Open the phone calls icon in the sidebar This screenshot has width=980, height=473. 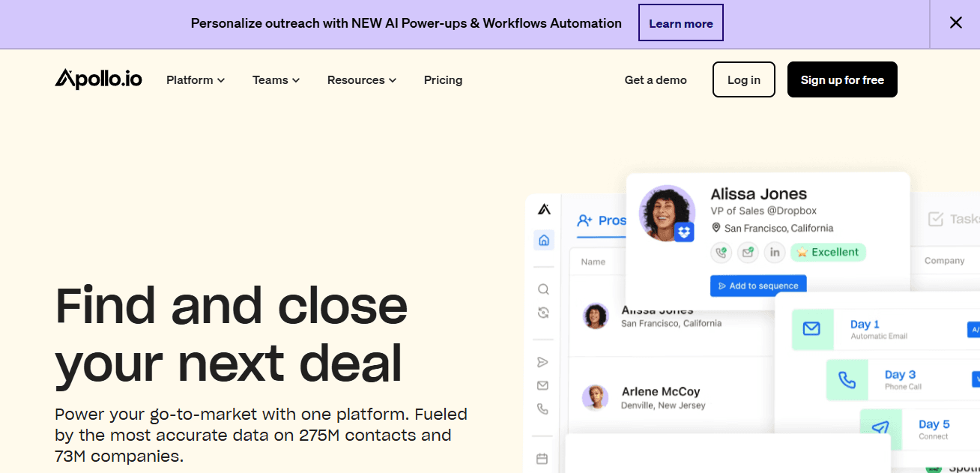tap(543, 409)
